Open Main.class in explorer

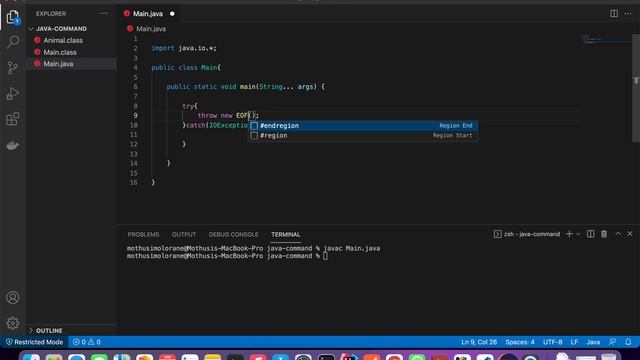pyautogui.click(x=60, y=52)
